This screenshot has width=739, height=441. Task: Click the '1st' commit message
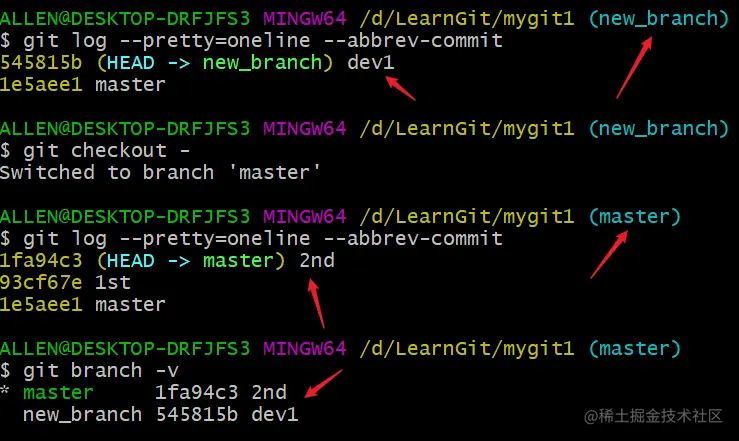(113, 283)
